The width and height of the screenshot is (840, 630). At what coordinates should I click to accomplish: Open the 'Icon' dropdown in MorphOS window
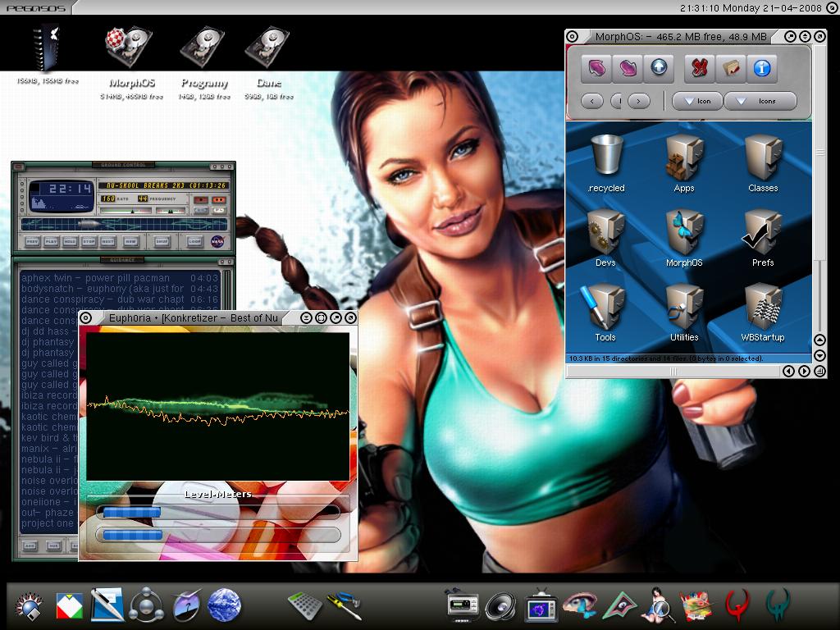[697, 101]
